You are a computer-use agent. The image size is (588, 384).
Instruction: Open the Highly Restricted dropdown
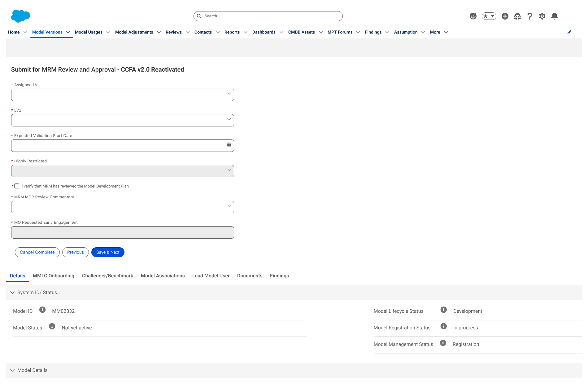point(123,171)
